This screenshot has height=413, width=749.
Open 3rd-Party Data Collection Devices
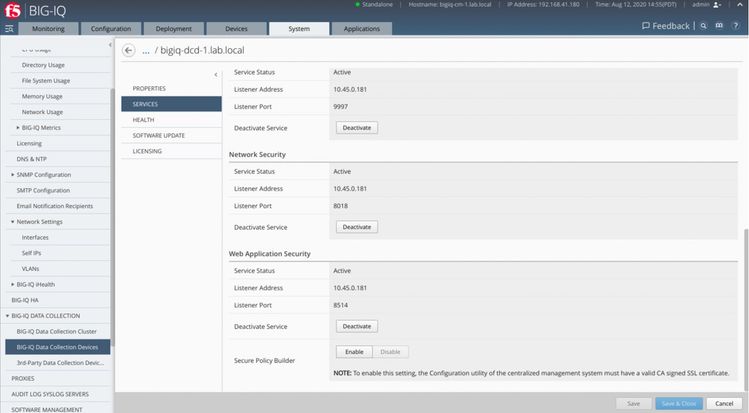point(60,363)
